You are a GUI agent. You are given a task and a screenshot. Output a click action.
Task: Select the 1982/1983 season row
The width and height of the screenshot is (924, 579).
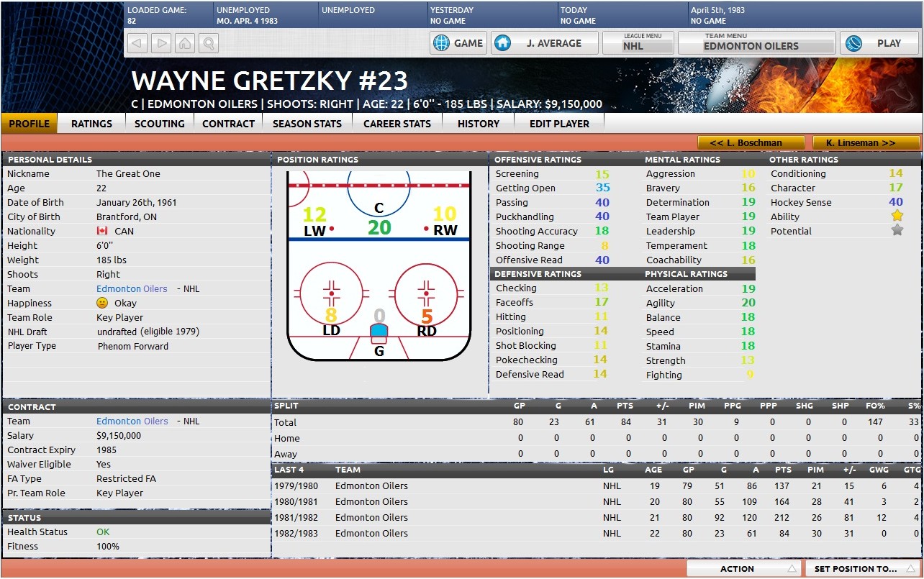597,533
